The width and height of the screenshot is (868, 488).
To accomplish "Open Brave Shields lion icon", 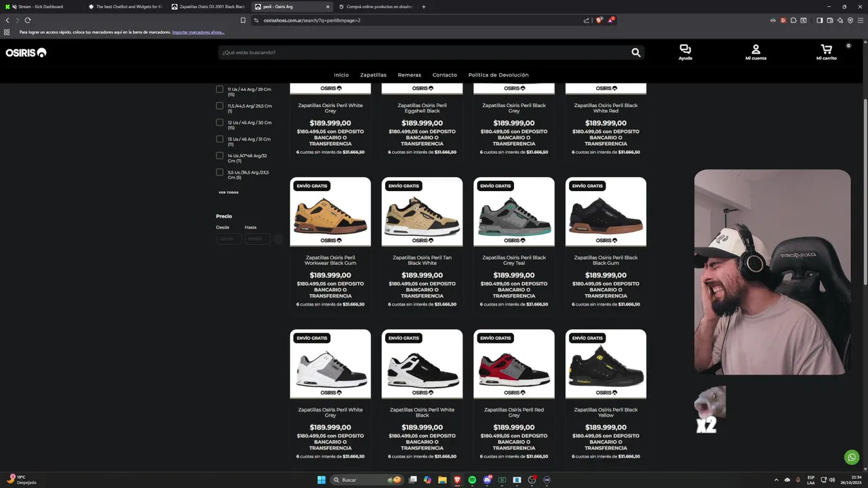I will (598, 20).
